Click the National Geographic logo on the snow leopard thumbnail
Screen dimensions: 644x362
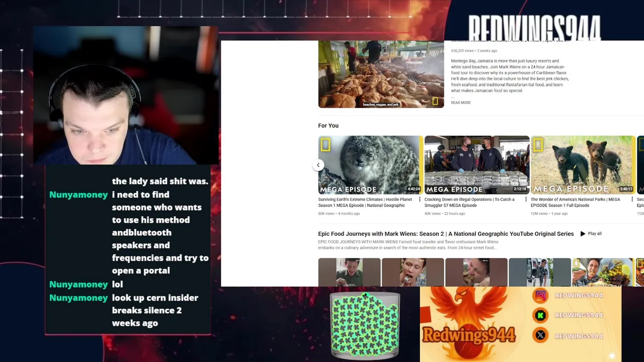point(326,145)
